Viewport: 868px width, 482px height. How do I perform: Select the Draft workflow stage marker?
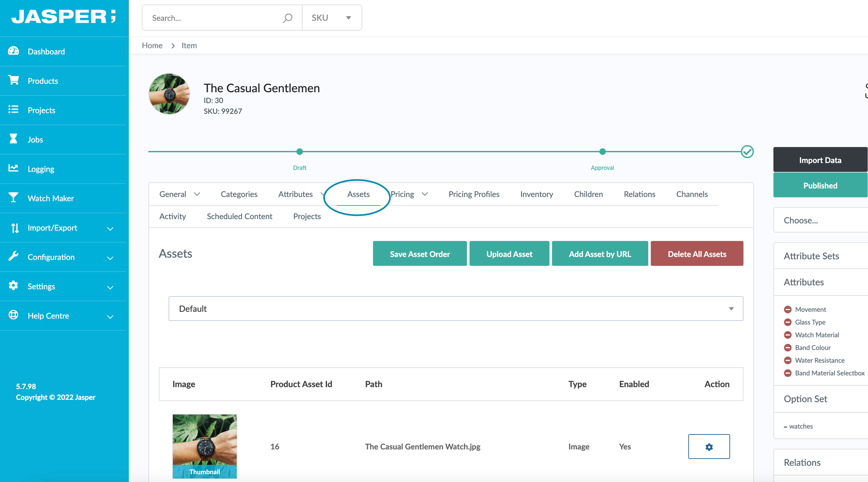coord(299,152)
